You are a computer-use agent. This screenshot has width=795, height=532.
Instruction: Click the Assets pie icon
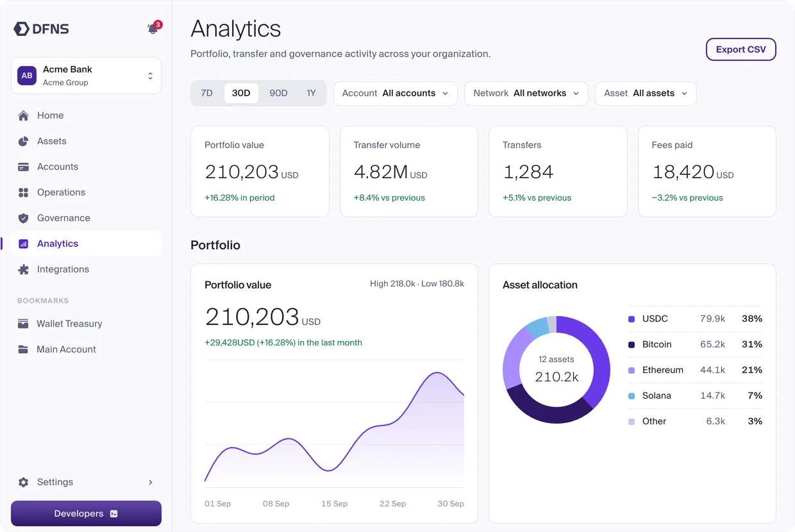click(x=24, y=141)
